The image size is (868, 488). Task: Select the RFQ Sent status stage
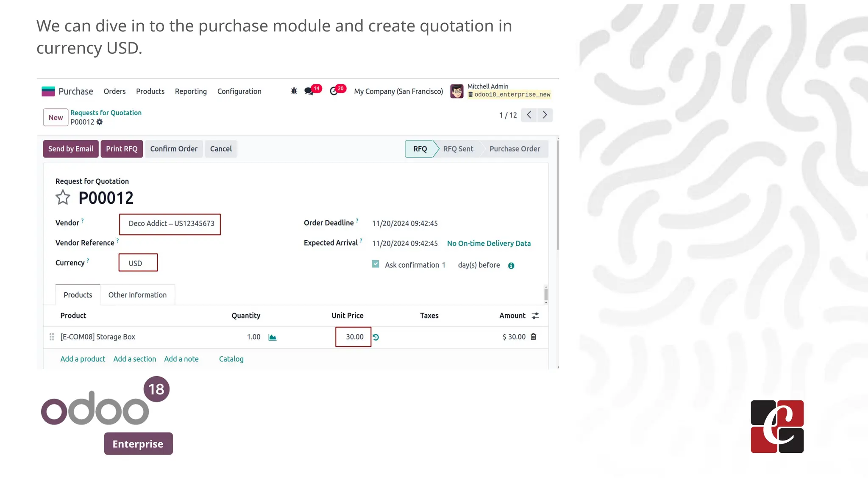[458, 149]
